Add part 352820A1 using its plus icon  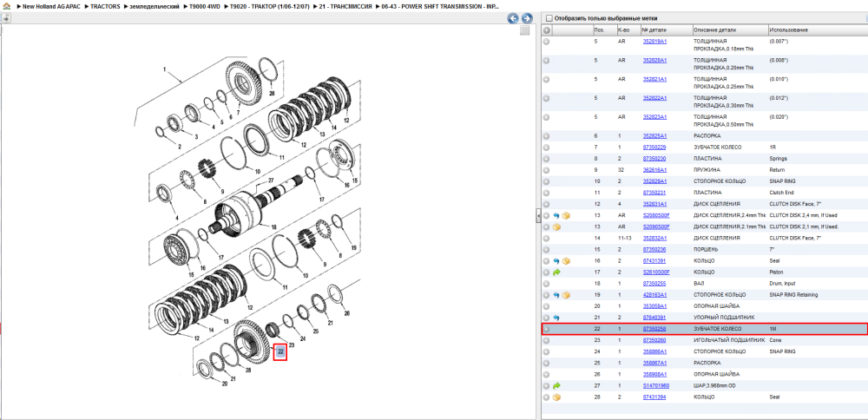tap(546, 61)
